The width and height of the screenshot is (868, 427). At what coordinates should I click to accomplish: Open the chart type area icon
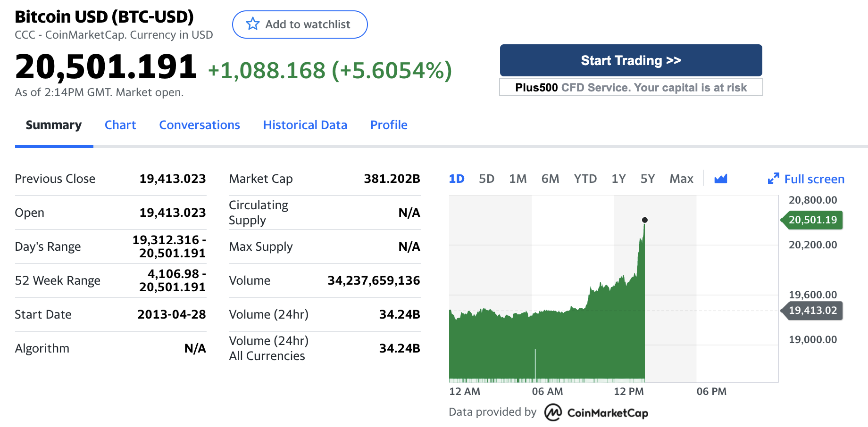coord(720,179)
